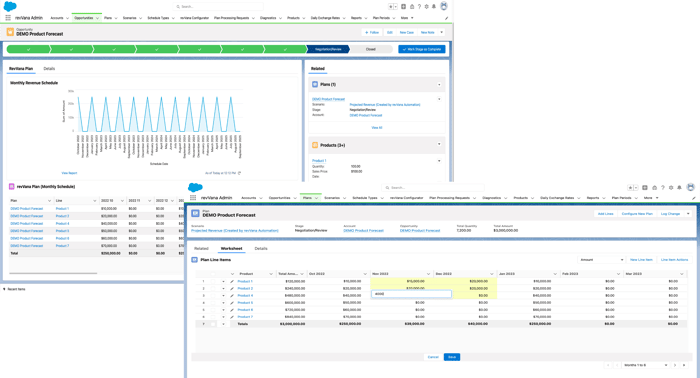The image size is (700, 378).
Task: Expand the Product column header menu
Action: [x=271, y=274]
